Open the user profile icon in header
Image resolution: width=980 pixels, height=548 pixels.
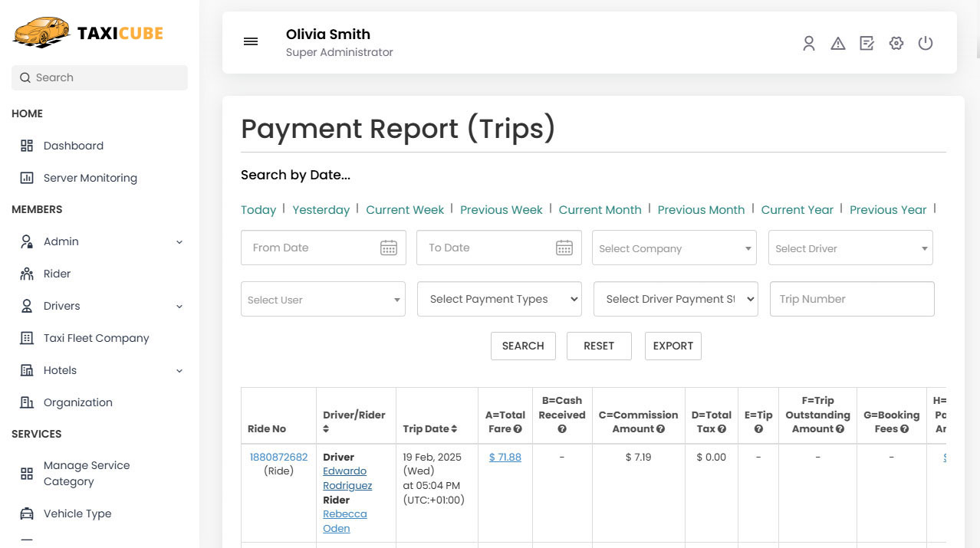point(808,44)
